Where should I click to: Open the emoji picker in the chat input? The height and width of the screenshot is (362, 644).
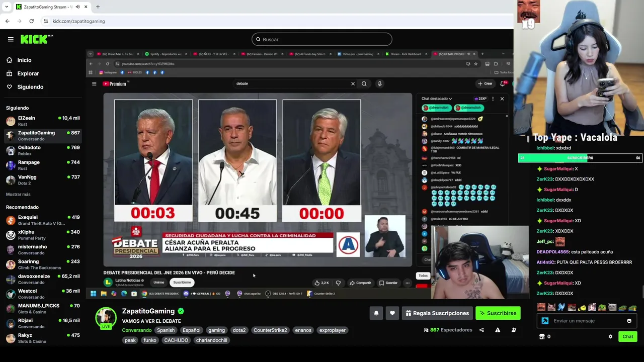pyautogui.click(x=629, y=321)
